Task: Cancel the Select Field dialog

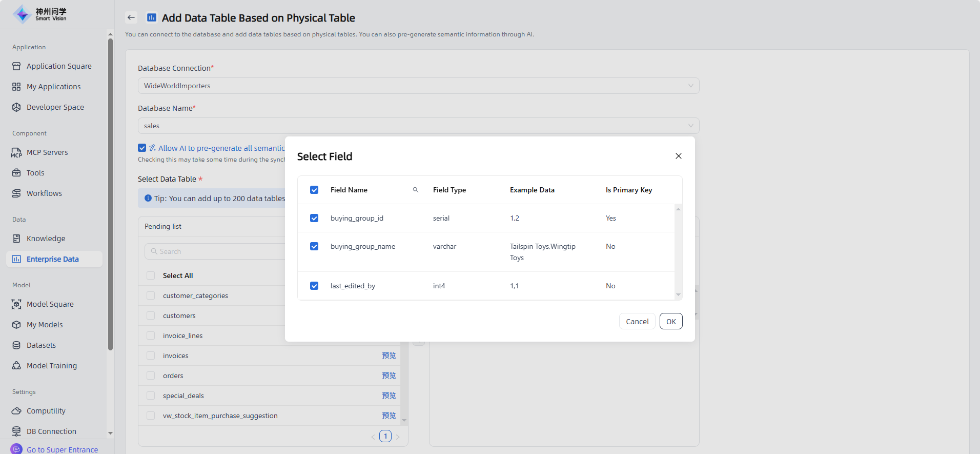Action: click(637, 322)
